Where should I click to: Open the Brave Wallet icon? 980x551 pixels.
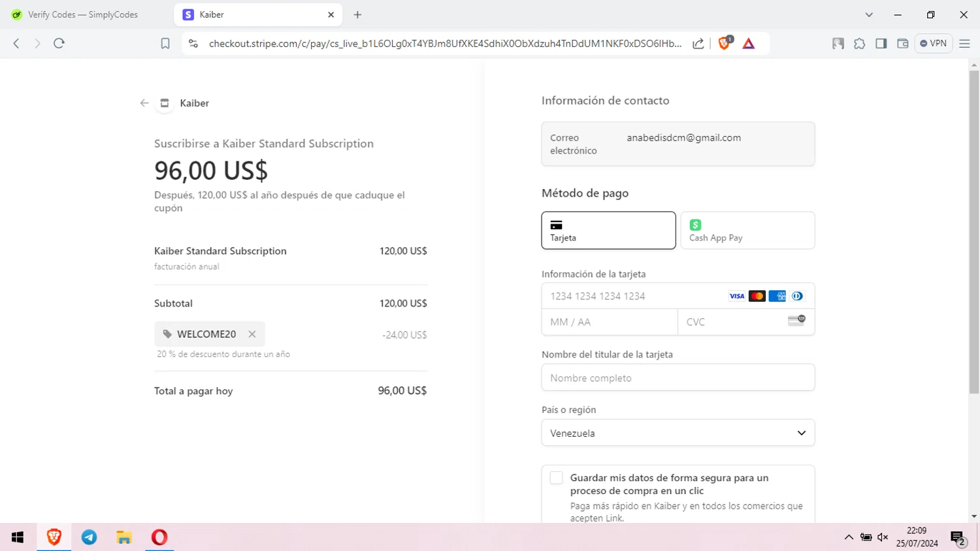(903, 43)
